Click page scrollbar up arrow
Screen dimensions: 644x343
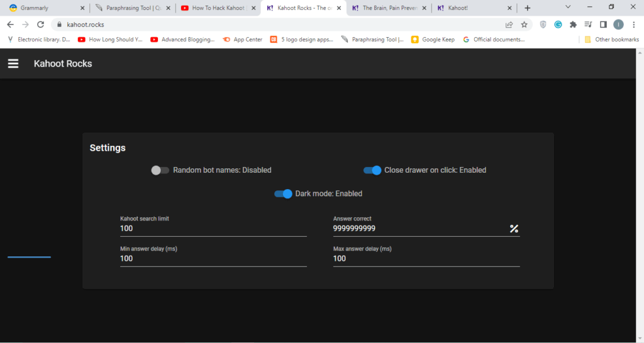[640, 52]
